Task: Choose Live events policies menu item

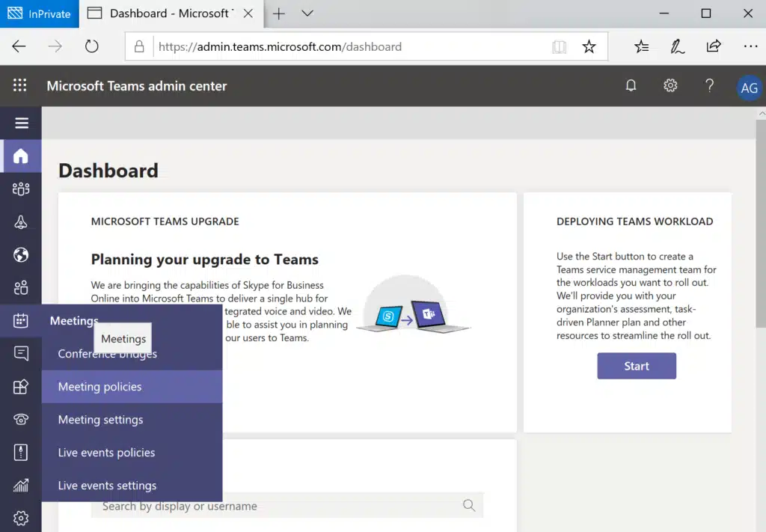Action: coord(107,453)
